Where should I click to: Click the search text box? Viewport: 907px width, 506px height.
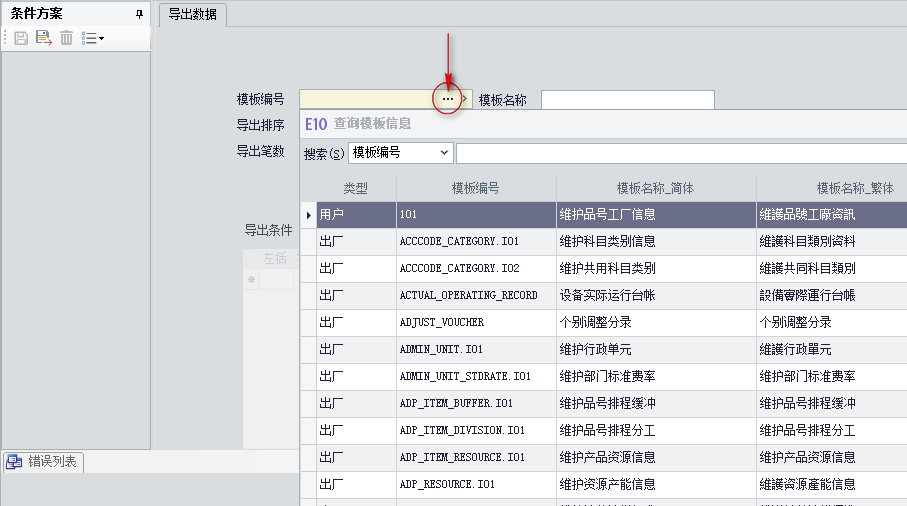tap(681, 153)
